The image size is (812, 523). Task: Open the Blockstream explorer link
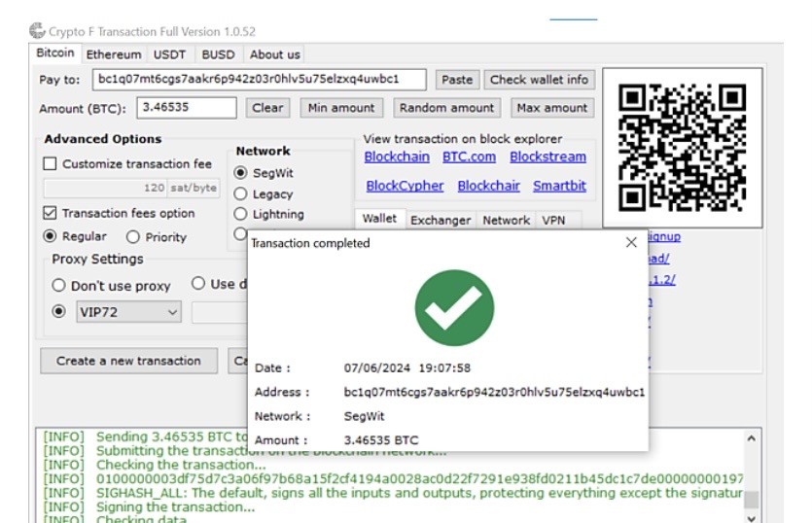(x=547, y=157)
